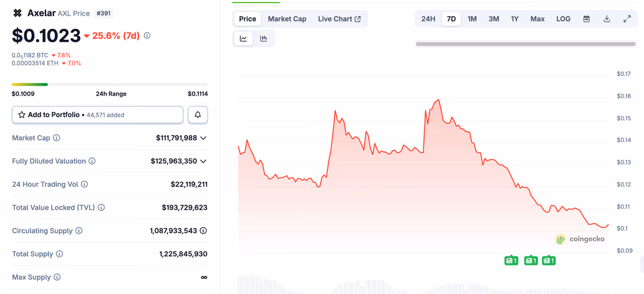Expand the Fully Diluted Valuation chevron
The width and height of the screenshot is (644, 294).
pyautogui.click(x=203, y=161)
